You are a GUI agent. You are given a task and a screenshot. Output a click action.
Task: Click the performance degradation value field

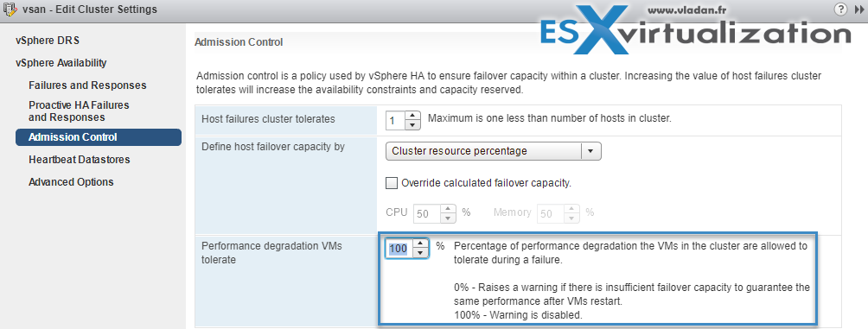coord(399,249)
